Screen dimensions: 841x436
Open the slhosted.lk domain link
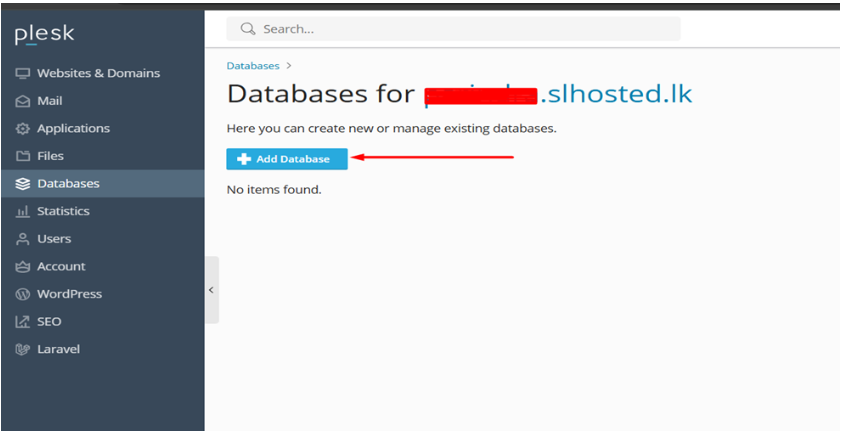coord(616,95)
